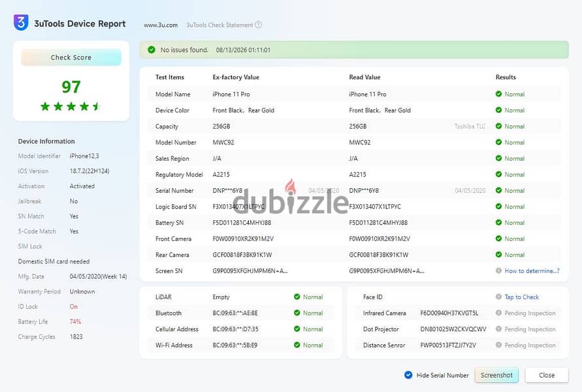Click Normal check icon for LiDAR
Image resolution: width=582 pixels, height=392 pixels.
pyautogui.click(x=297, y=297)
